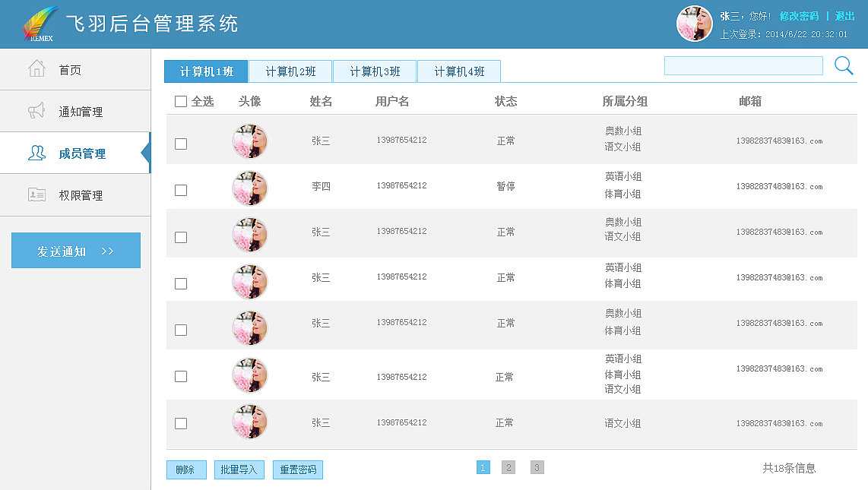Screen dimensions: 868x490
Task: Check the fourth row checkbox
Action: pyautogui.click(x=180, y=283)
